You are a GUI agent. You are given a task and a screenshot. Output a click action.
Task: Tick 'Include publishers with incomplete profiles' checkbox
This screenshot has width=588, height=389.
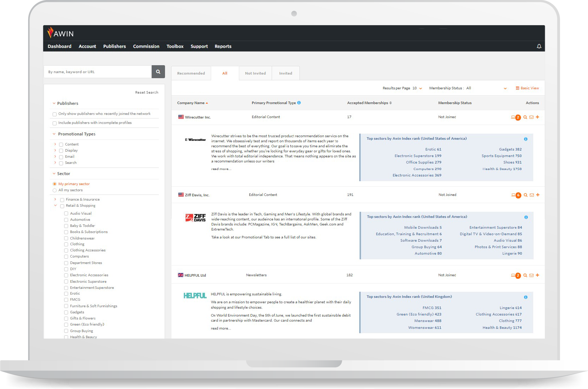pyautogui.click(x=55, y=123)
